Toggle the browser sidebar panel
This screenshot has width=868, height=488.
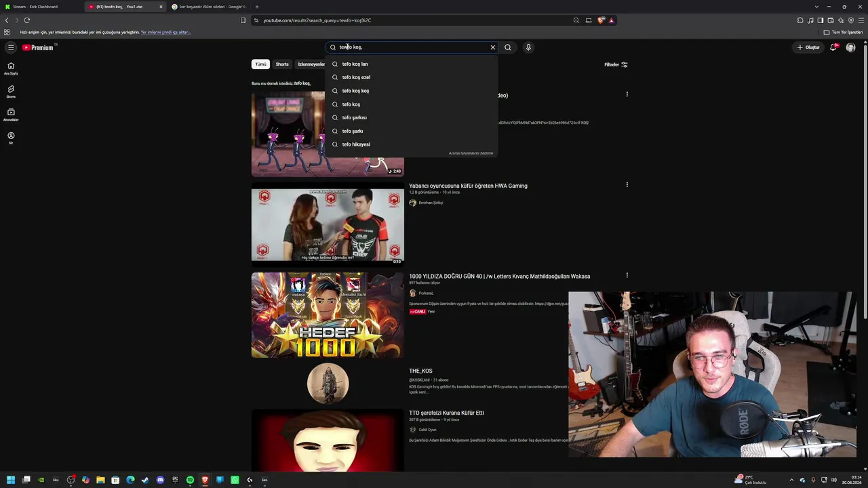point(821,20)
